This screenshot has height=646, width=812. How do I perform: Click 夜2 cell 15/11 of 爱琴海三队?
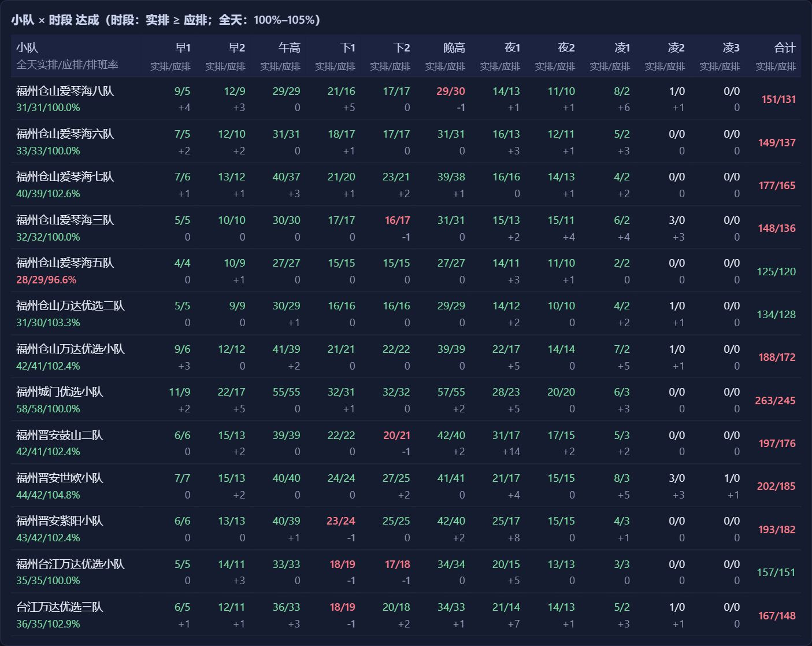(561, 220)
